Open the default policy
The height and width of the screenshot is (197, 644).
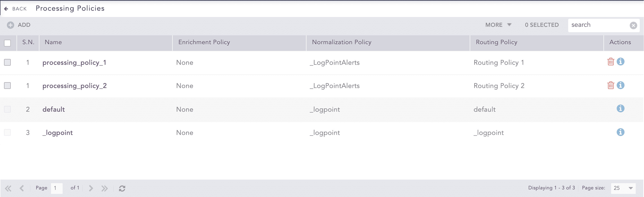[x=53, y=109]
